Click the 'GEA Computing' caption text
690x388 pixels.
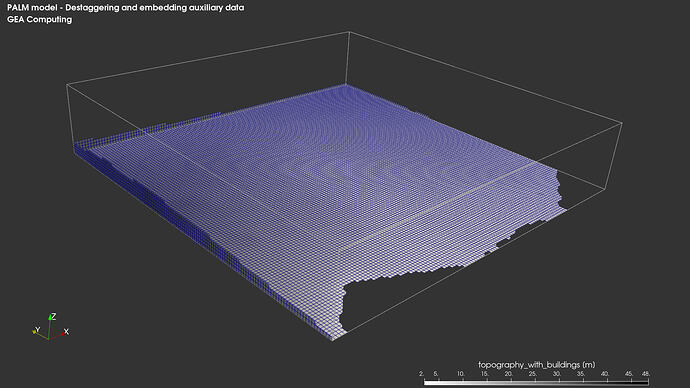click(40, 19)
